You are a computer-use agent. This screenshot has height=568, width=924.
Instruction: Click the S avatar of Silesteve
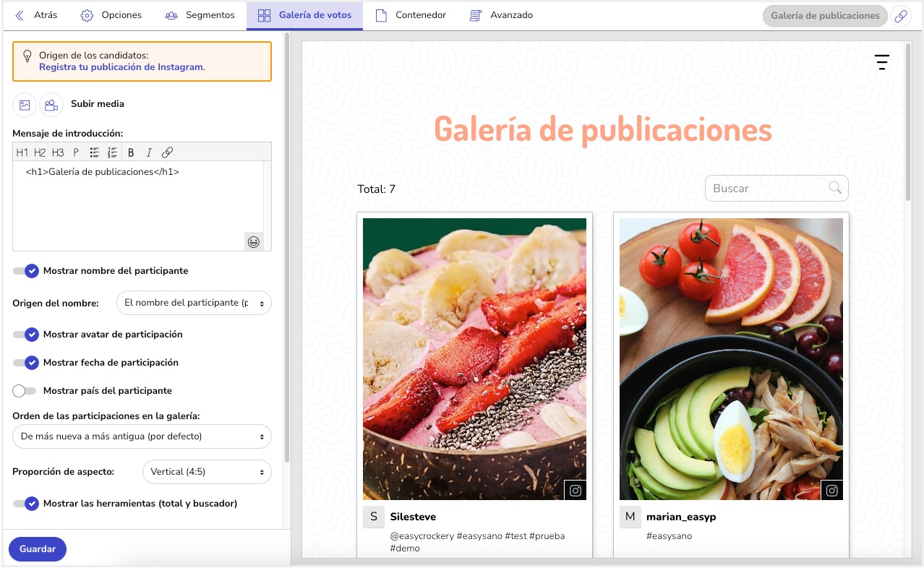pyautogui.click(x=374, y=517)
